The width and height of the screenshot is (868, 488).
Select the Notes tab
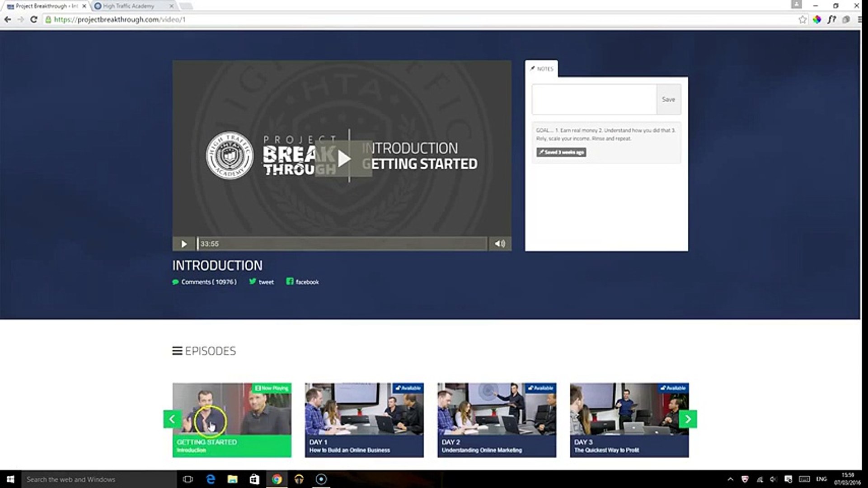click(541, 69)
